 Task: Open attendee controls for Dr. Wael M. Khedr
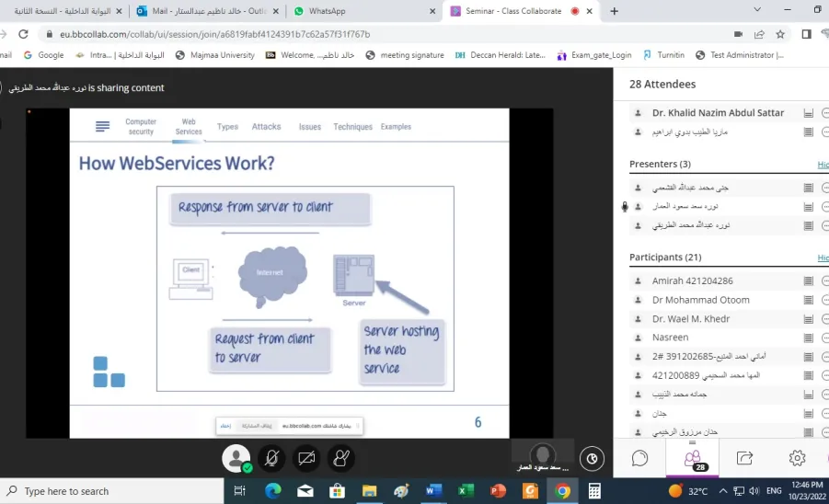click(825, 319)
